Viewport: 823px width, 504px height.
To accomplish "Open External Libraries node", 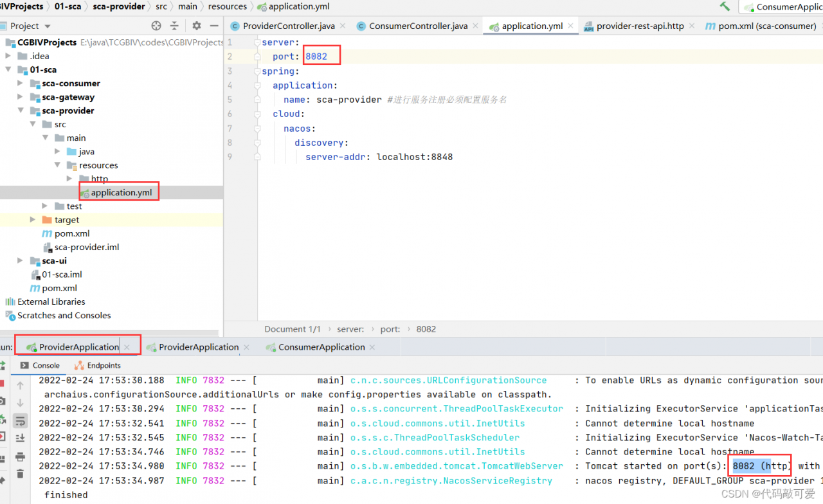I will pyautogui.click(x=51, y=301).
